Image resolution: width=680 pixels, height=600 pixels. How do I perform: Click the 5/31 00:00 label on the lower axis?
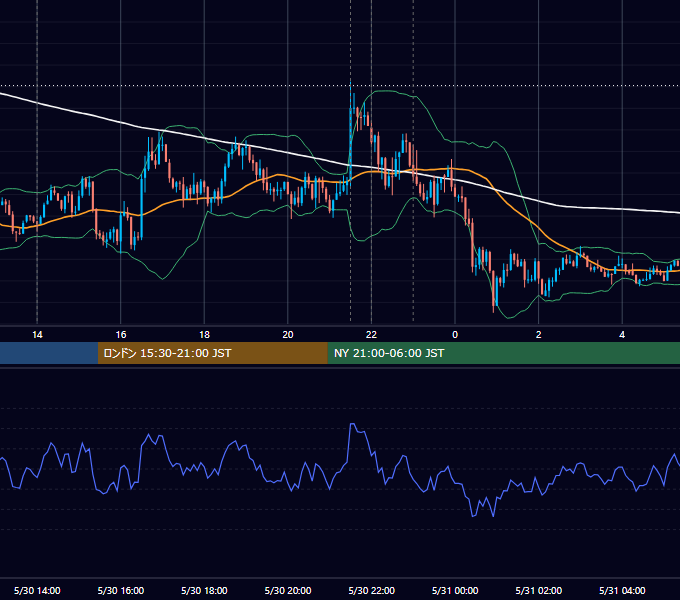[455, 590]
